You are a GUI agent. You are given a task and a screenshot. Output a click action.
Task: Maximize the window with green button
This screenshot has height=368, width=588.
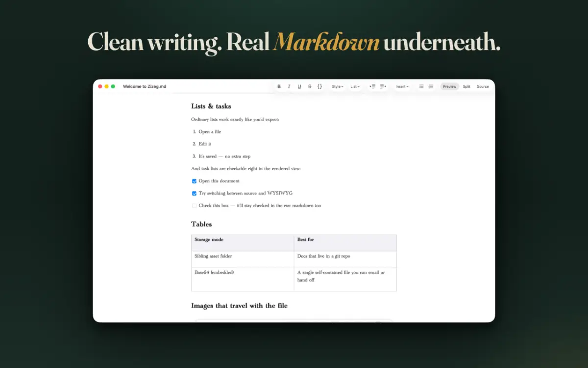coord(113,86)
